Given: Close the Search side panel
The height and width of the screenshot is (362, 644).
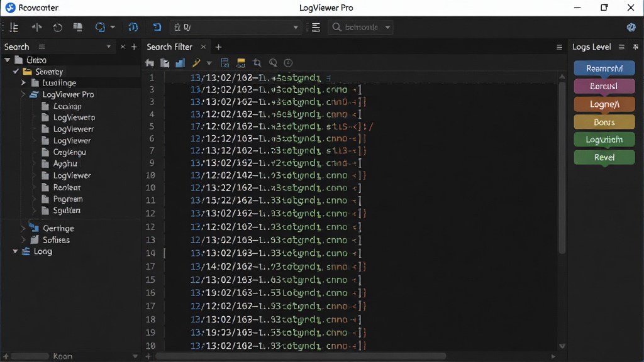Looking at the screenshot, I should pyautogui.click(x=123, y=47).
